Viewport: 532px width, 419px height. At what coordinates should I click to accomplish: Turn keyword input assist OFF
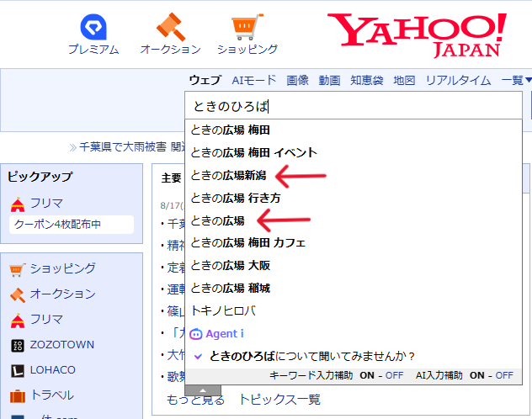coord(394,375)
